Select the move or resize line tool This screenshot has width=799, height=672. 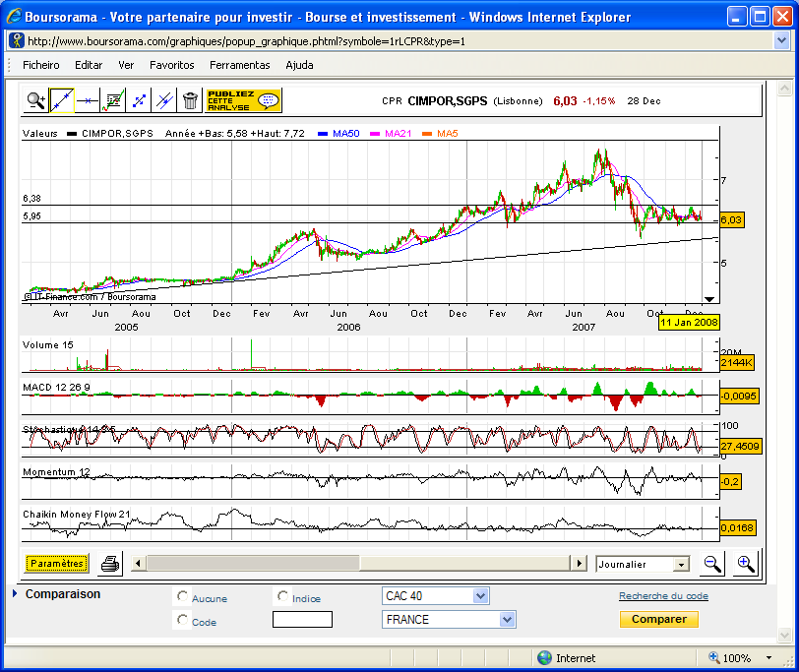(139, 100)
